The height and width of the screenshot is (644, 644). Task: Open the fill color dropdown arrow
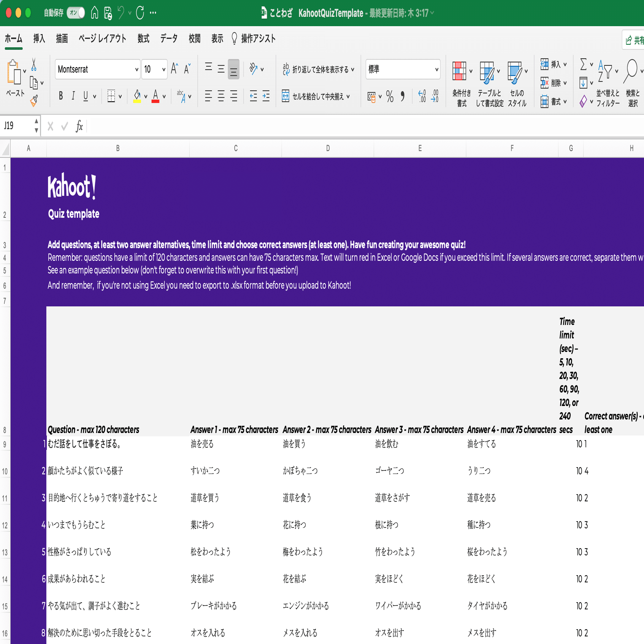146,97
